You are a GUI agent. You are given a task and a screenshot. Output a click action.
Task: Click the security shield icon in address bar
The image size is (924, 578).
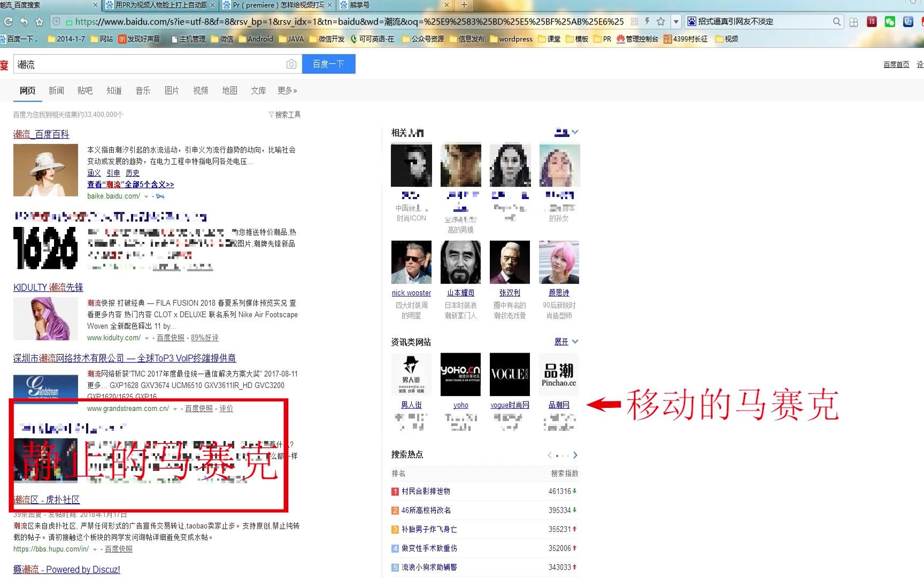(56, 21)
